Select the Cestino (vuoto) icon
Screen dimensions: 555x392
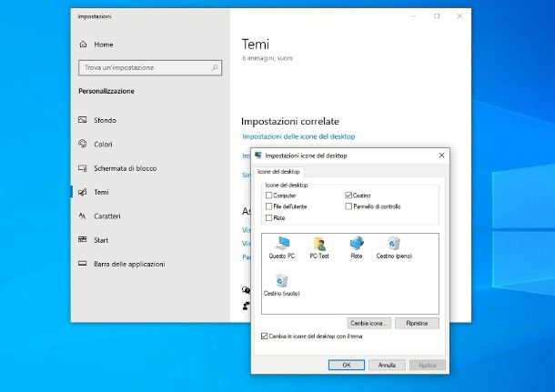[282, 285]
